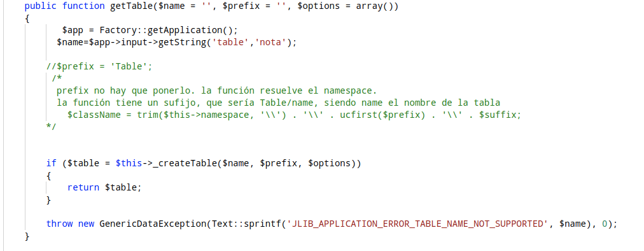
Task: Click the return keyword
Action: [83, 188]
